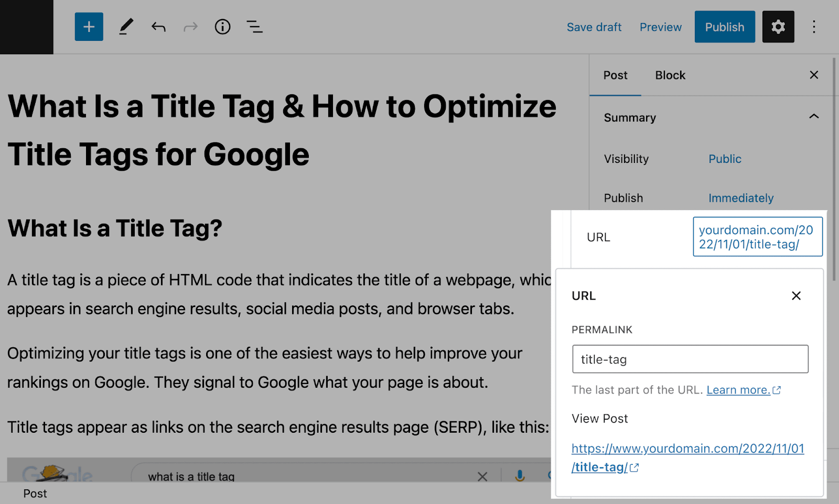Edit the title-tag permalink field

pos(690,359)
